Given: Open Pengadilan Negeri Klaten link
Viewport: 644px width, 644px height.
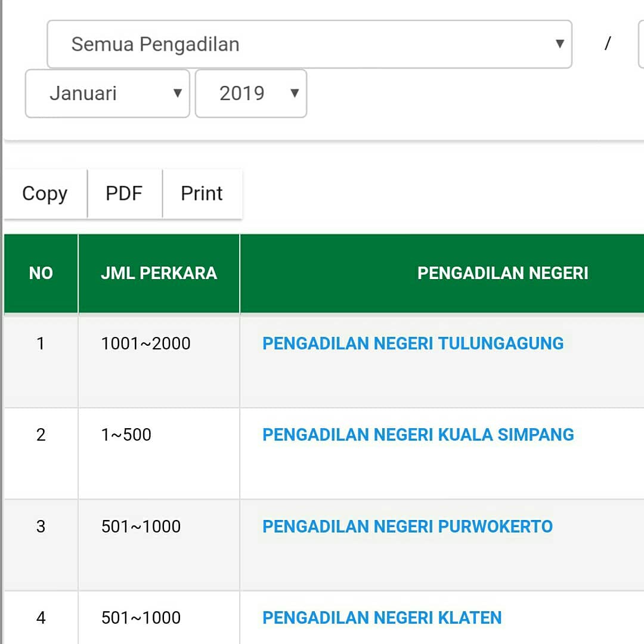Looking at the screenshot, I should 382,618.
